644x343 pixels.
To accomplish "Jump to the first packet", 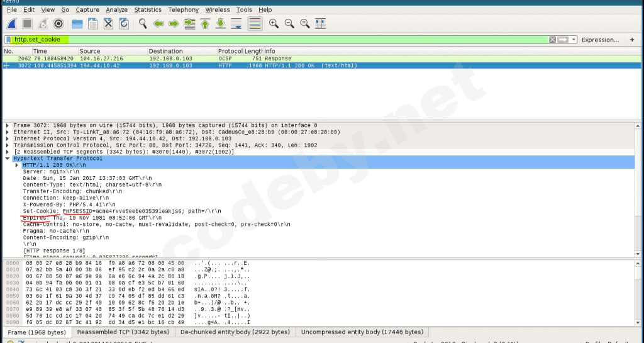I will (x=205, y=24).
